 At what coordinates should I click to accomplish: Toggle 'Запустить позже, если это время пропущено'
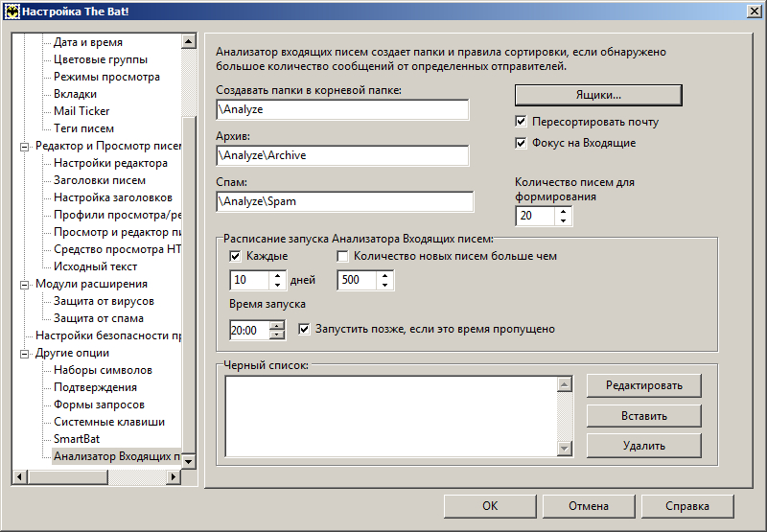(x=305, y=329)
